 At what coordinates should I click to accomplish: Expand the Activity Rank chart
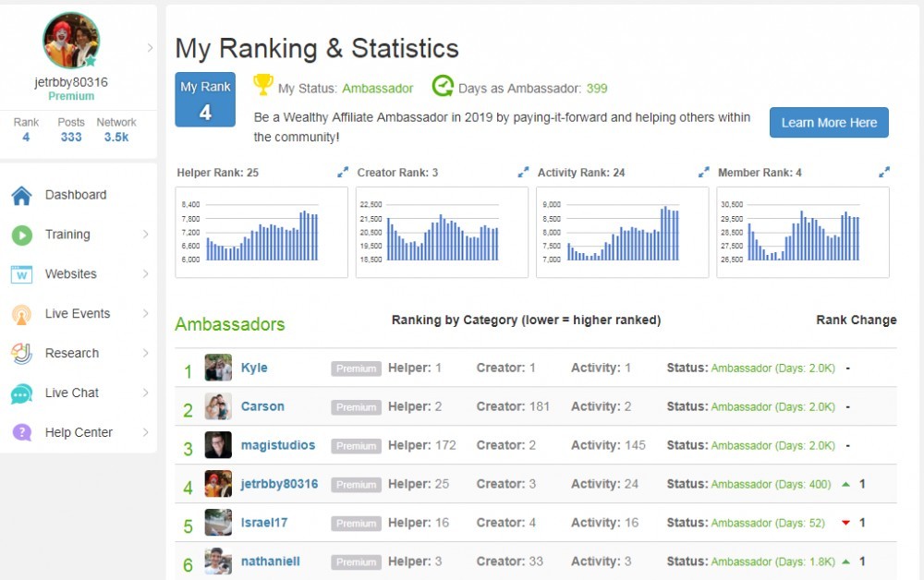[x=703, y=172]
